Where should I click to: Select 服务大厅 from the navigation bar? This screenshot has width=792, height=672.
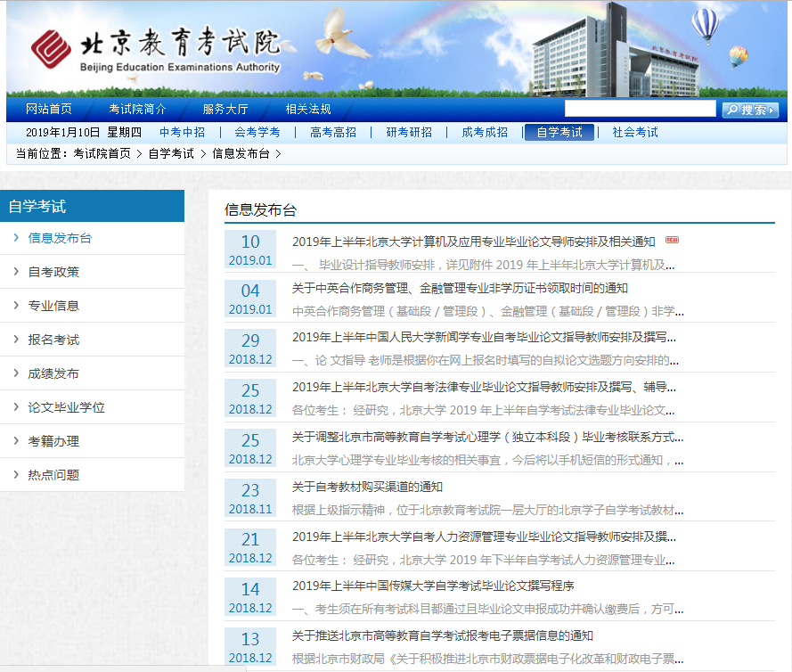point(225,110)
